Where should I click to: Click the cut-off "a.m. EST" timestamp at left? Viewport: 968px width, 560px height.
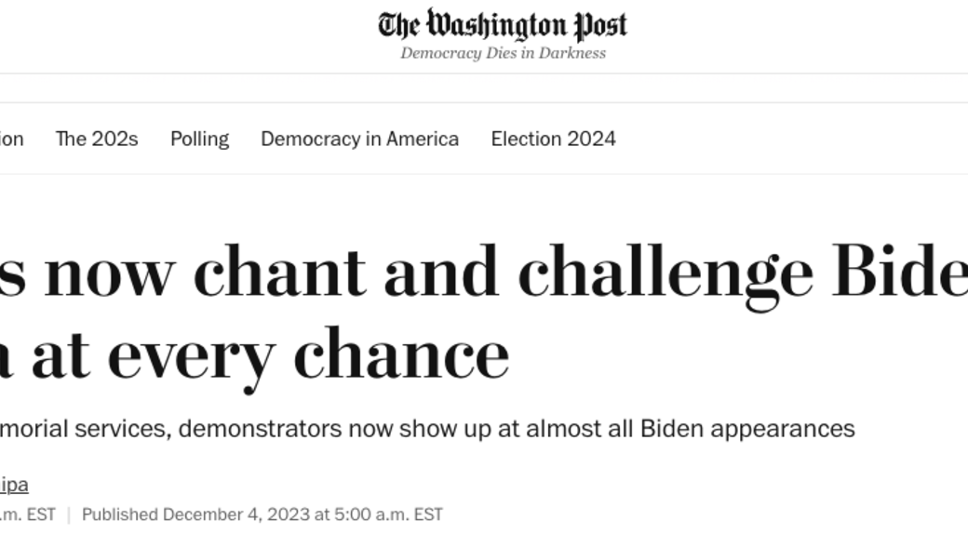[x=27, y=514]
